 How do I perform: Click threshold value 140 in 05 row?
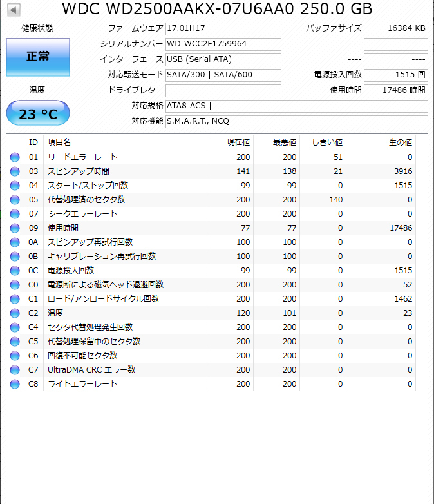tap(336, 200)
